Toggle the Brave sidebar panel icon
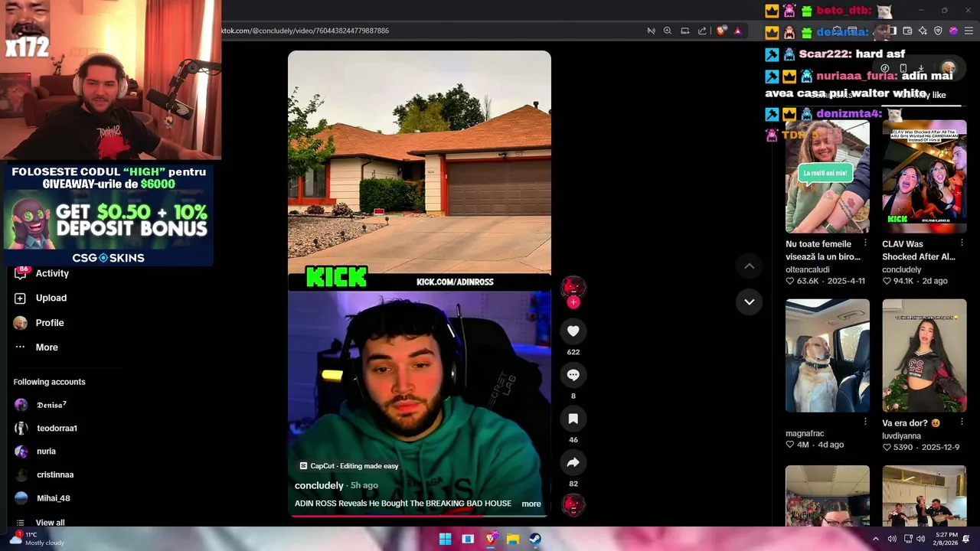 893,31
